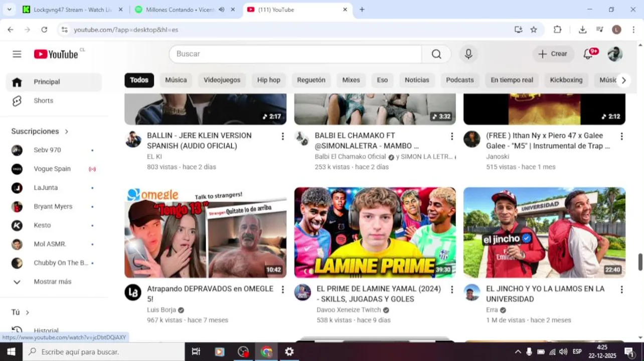Open options menu for Ithan Ny instrumental video

(621, 136)
